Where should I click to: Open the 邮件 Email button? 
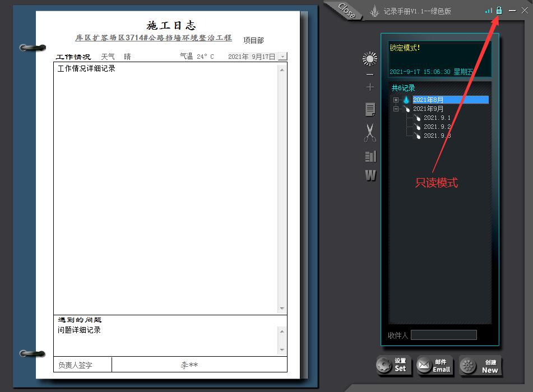435,366
